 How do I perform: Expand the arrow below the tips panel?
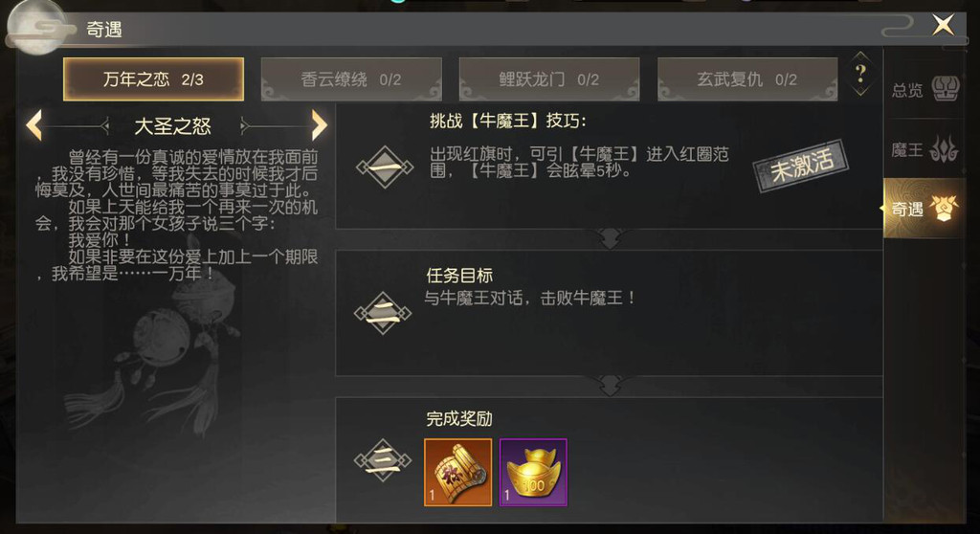(x=610, y=238)
